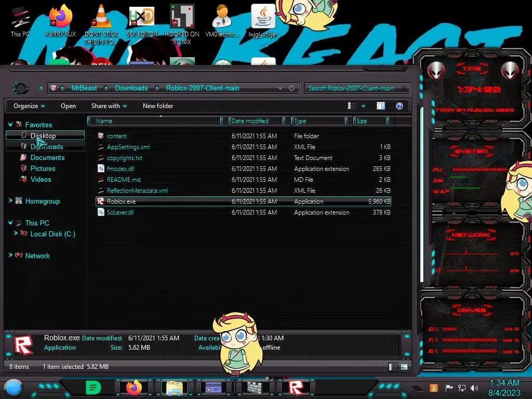This screenshot has height=399, width=532.
Task: Open the VLC cone desktop shortcut
Action: pyautogui.click(x=101, y=24)
